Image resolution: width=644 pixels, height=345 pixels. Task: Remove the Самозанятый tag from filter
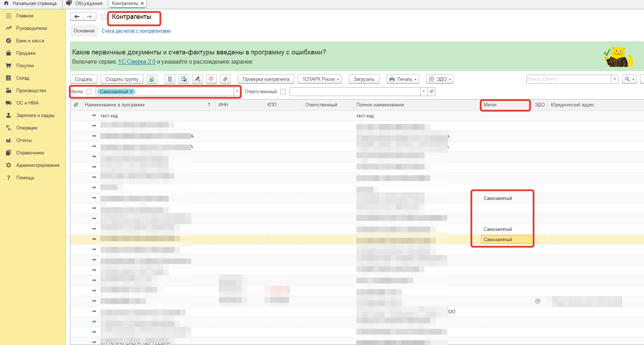click(x=132, y=92)
